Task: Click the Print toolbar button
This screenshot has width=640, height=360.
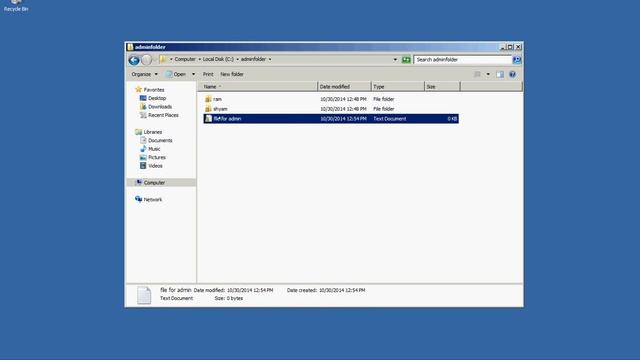Action: pos(208,74)
